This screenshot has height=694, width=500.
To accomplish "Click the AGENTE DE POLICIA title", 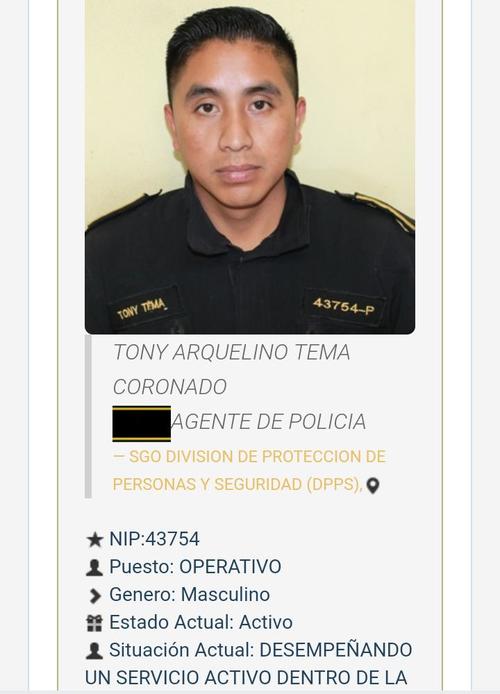I will [269, 422].
